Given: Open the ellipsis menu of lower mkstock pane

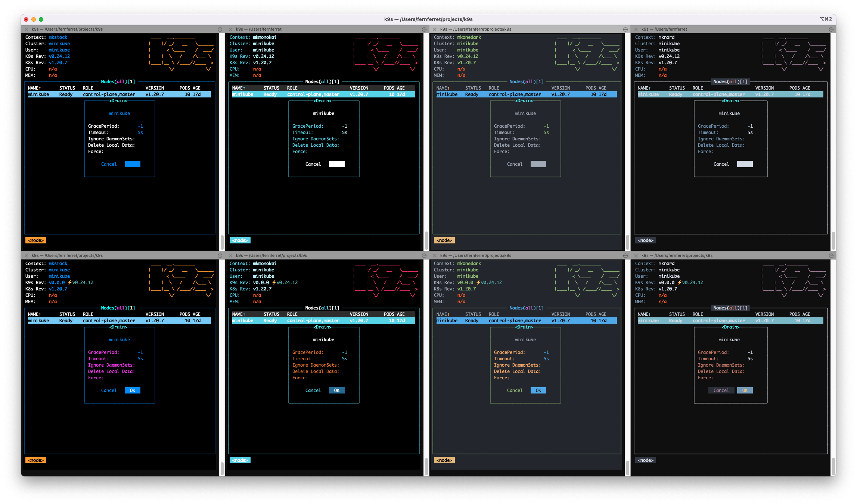Looking at the screenshot, I should (220, 256).
